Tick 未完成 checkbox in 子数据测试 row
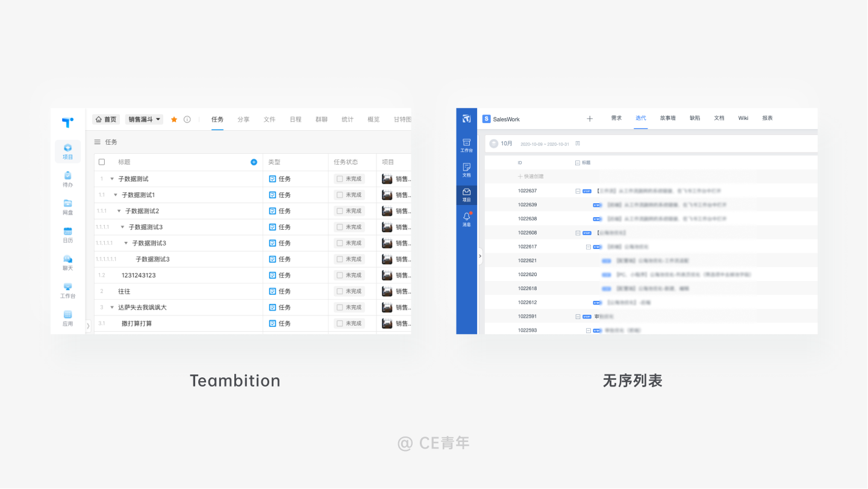Viewport: 868px width, 489px height. 340,179
